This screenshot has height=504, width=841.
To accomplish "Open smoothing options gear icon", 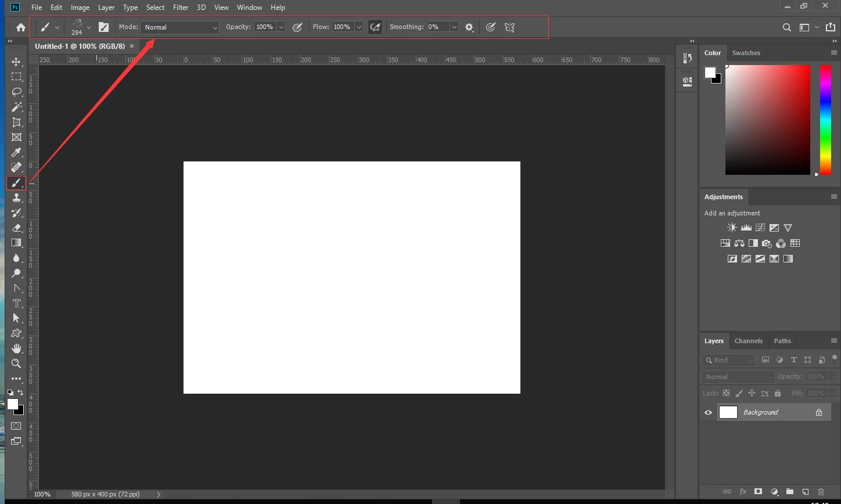I will pos(469,27).
